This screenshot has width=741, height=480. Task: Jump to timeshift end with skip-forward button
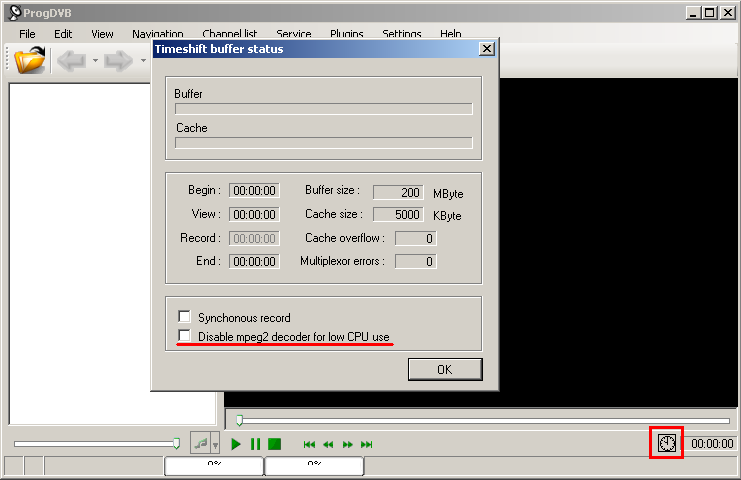tap(367, 444)
